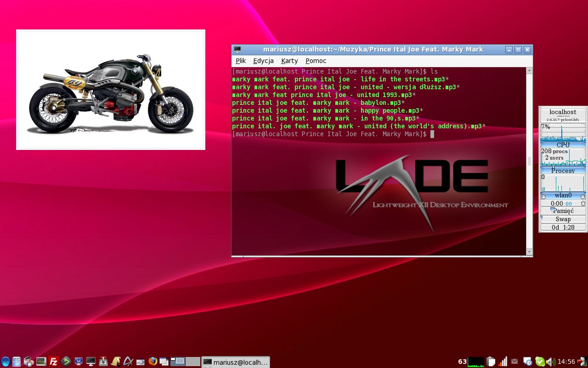The width and height of the screenshot is (588, 368).
Task: Click the 'united - wersja dłuższ.mp3' line
Action: pos(346,87)
